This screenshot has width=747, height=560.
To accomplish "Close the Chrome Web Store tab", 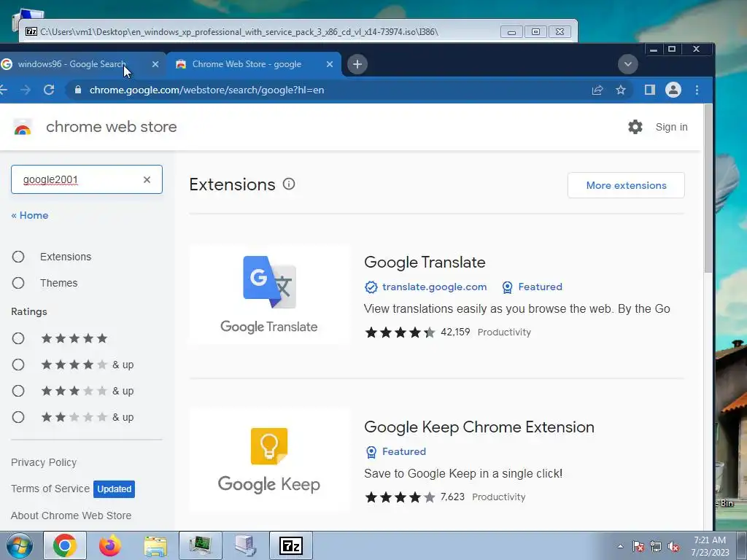I will 330,64.
